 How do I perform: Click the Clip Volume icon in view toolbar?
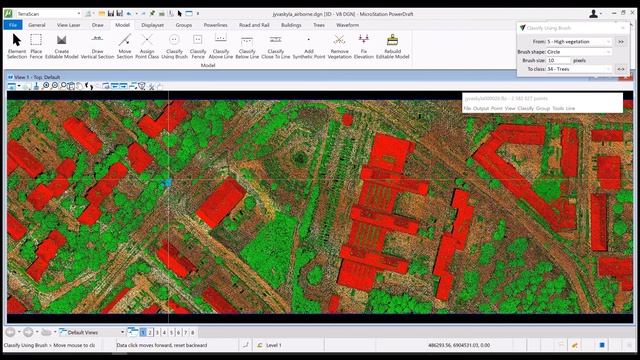[142, 86]
